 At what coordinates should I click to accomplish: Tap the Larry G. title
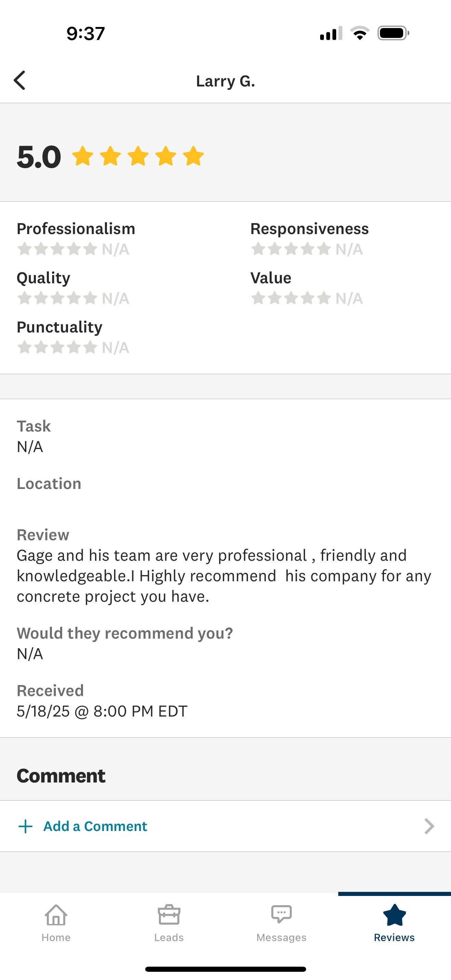pos(225,81)
